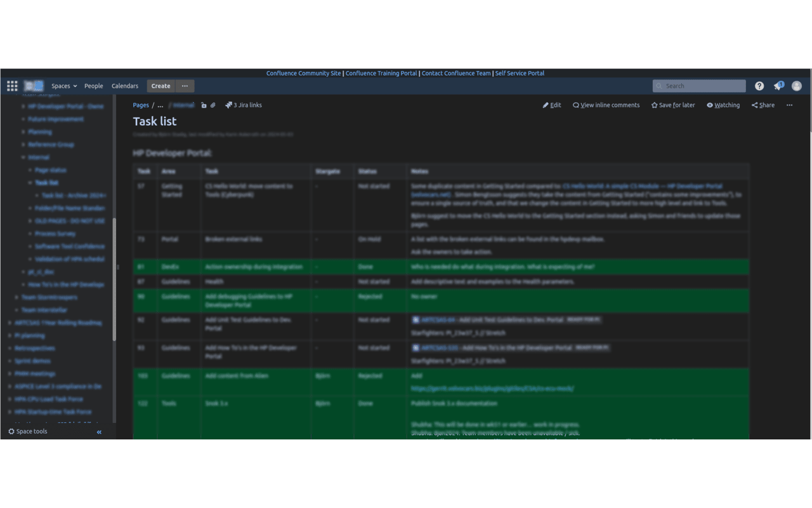This screenshot has height=508, width=812.
Task: Open Confluence Community Site link
Action: pyautogui.click(x=303, y=73)
